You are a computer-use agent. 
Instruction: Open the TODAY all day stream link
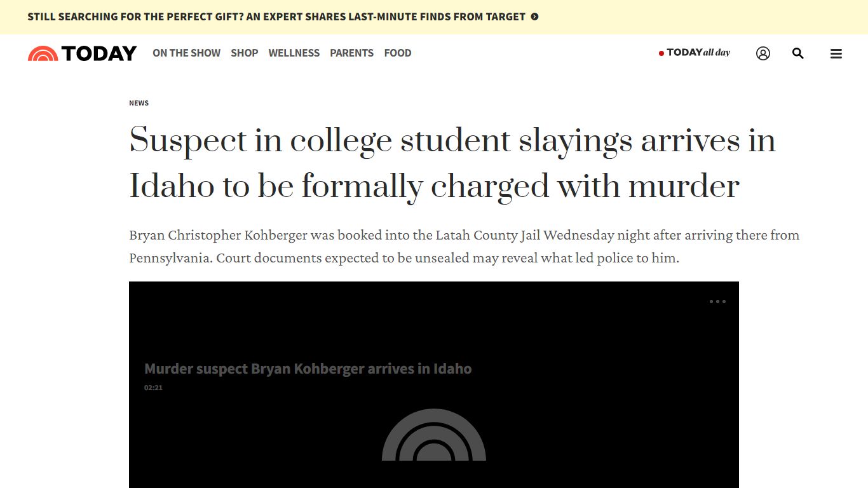[695, 53]
